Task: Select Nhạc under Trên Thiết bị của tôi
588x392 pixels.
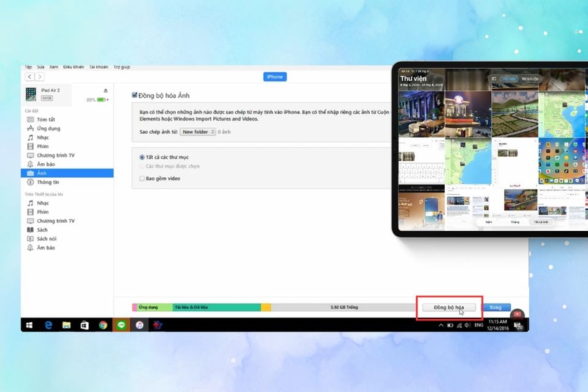Action: (43, 203)
